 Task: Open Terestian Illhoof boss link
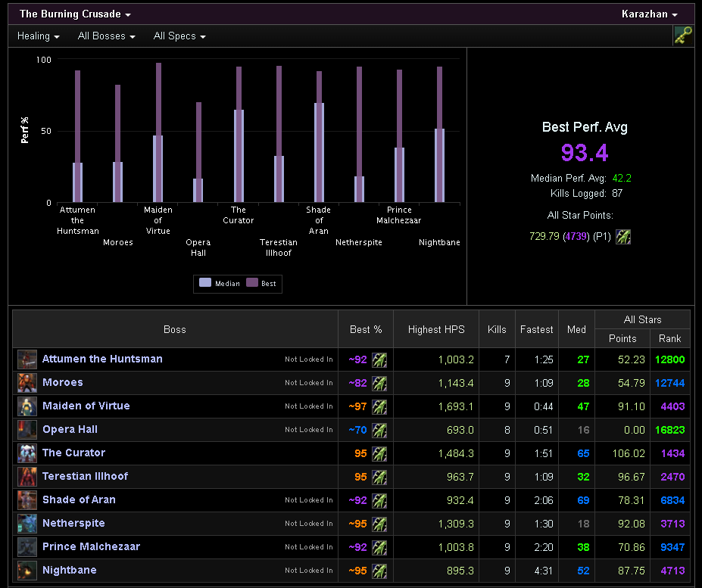coord(85,476)
